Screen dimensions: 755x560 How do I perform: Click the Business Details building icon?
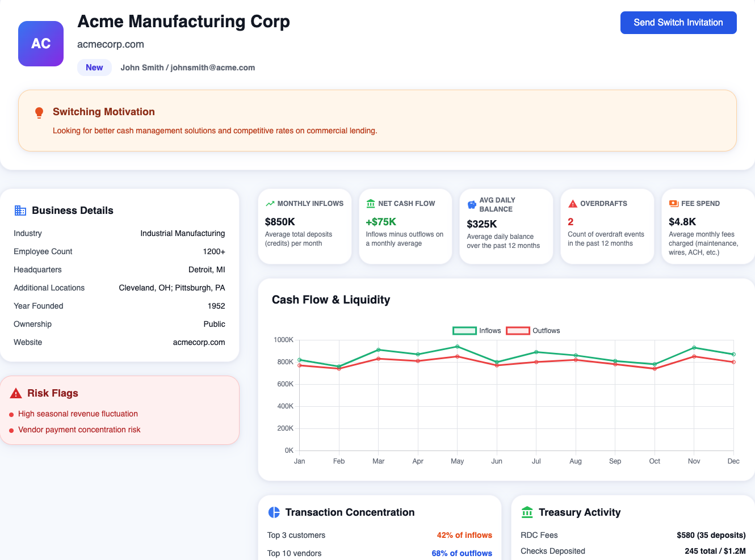(x=20, y=210)
